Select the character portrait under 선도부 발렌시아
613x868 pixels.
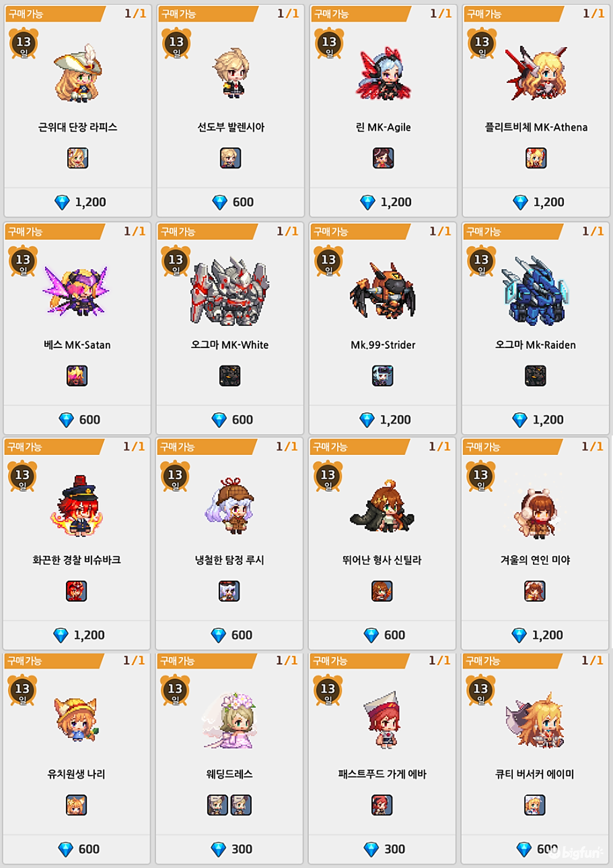point(230,158)
